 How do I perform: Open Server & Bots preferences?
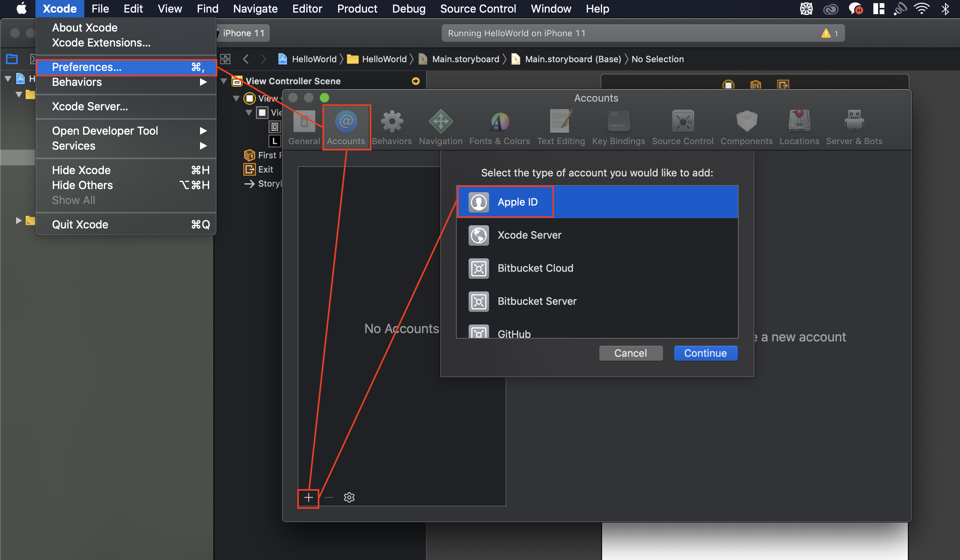[854, 128]
